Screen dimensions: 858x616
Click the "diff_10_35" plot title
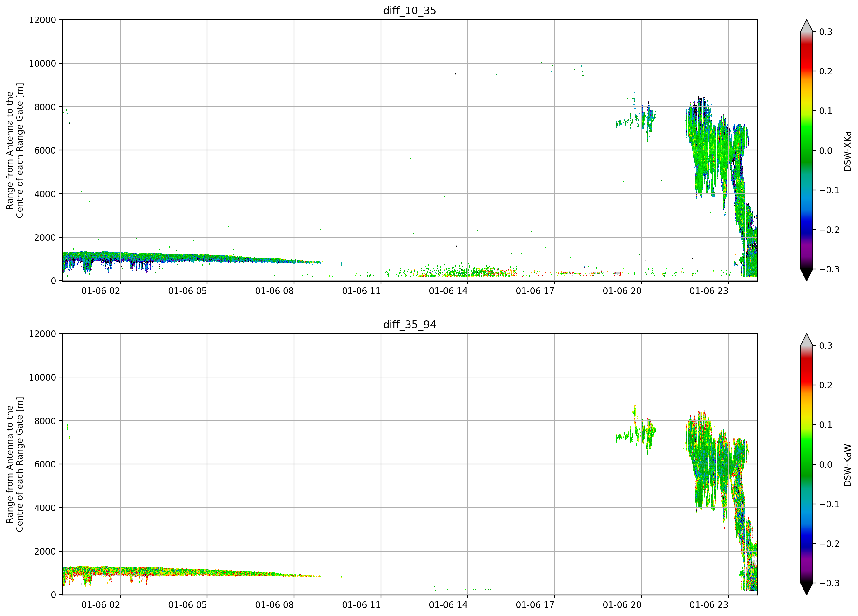409,11
